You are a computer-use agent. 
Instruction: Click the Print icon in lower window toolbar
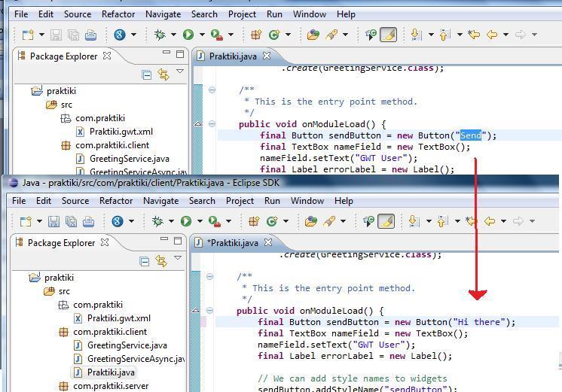click(x=89, y=222)
